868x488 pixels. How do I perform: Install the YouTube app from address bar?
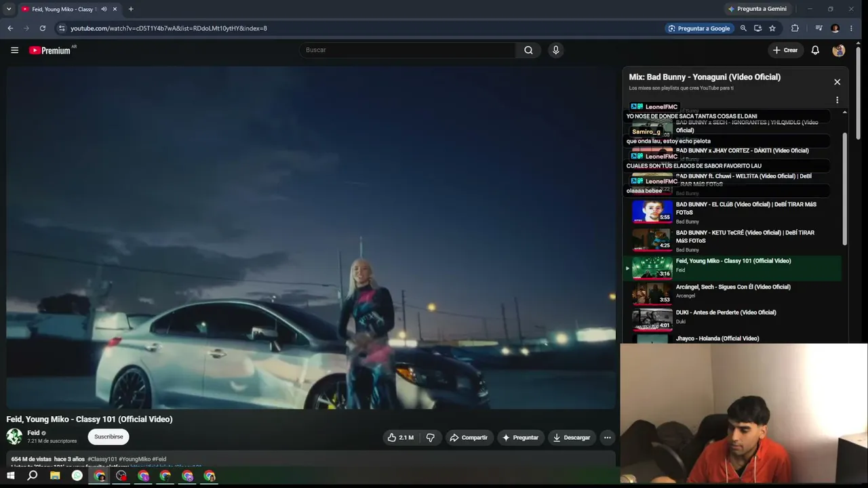coord(757,28)
